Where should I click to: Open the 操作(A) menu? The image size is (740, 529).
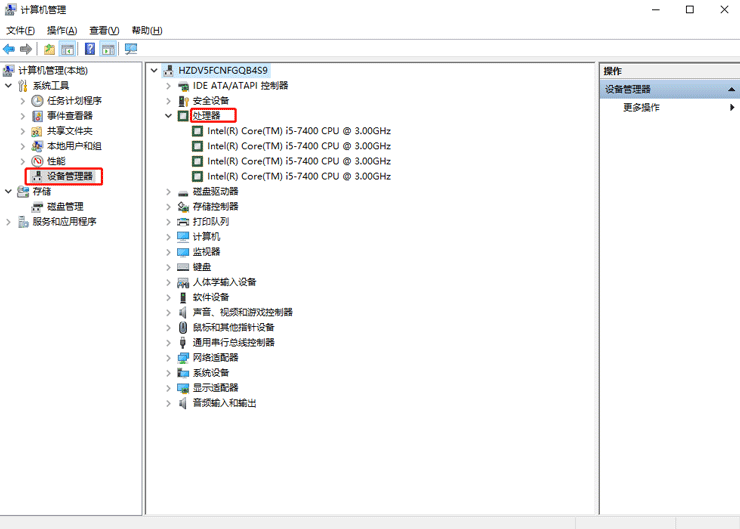(62, 31)
